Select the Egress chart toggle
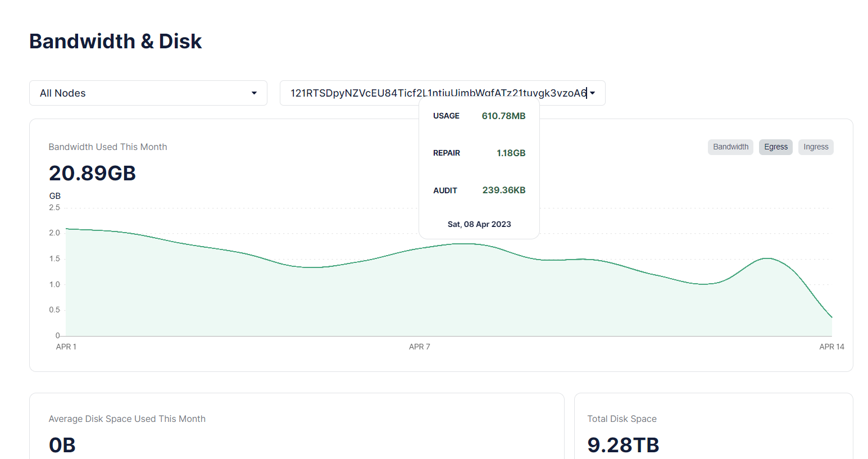 click(775, 147)
